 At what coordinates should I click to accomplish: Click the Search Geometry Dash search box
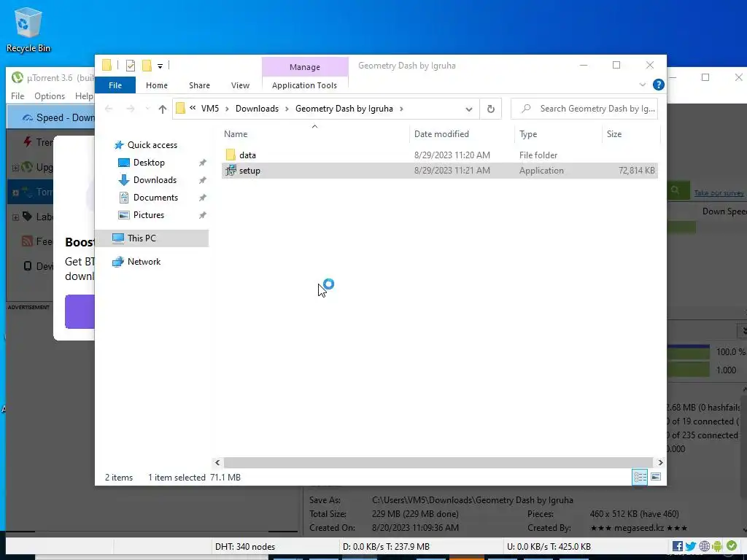584,109
